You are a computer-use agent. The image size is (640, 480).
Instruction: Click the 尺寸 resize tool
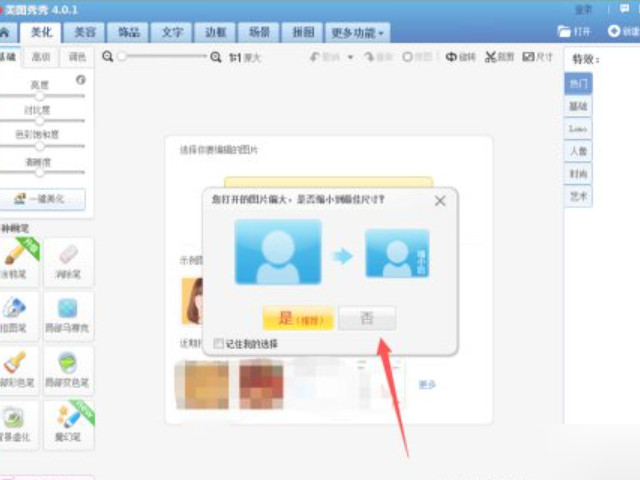(538, 57)
